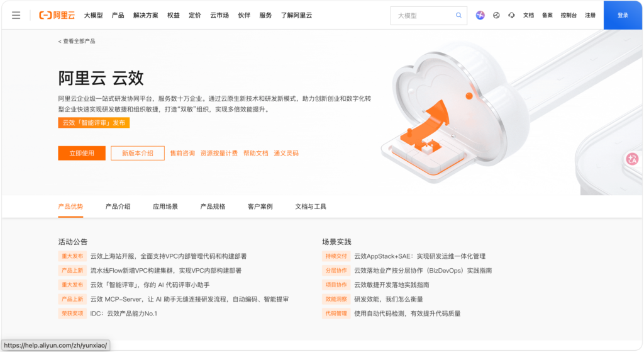
Task: Open the 售前咨询 link
Action: [182, 153]
